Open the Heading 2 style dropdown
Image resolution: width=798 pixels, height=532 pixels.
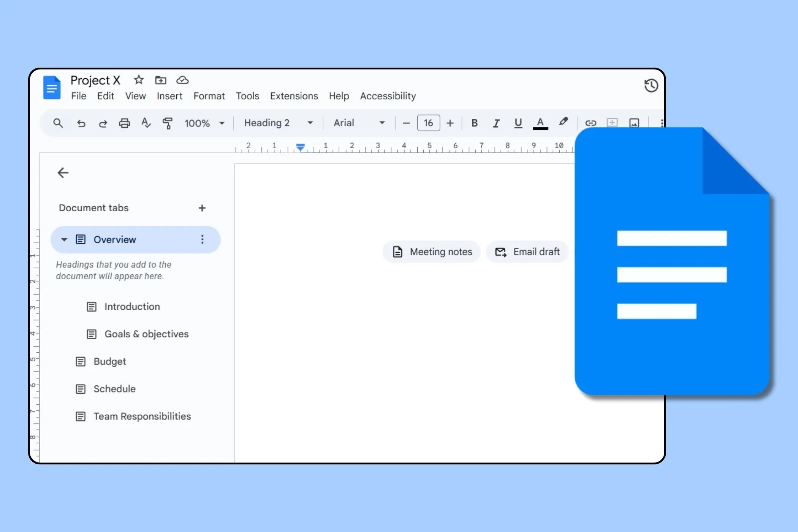[278, 123]
